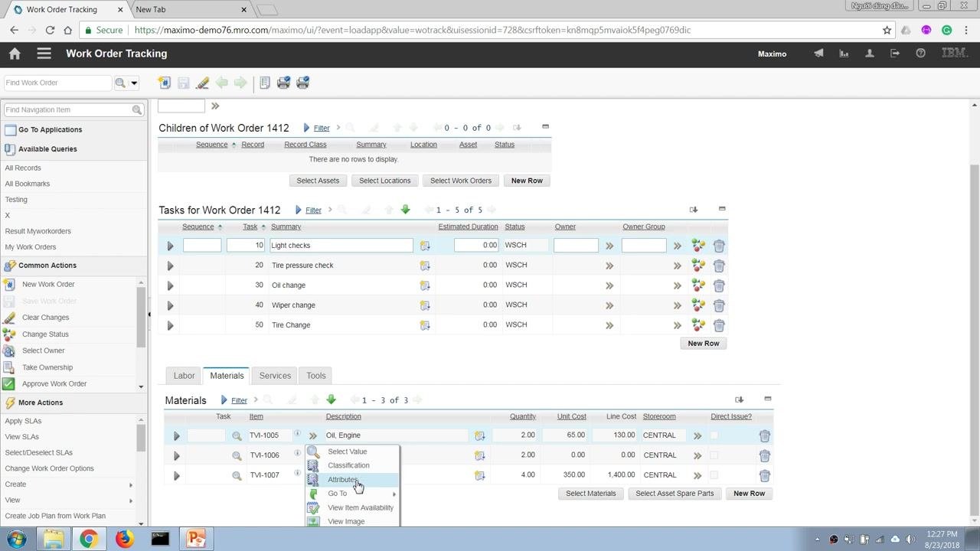This screenshot has width=980, height=551.
Task: Change status of Tire pressure check task
Action: [697, 266]
